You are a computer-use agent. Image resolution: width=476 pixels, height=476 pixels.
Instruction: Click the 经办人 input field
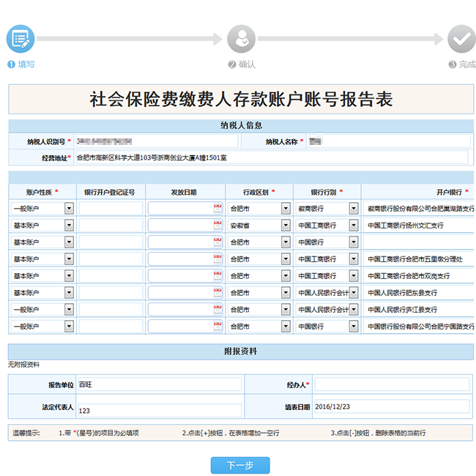point(393,384)
